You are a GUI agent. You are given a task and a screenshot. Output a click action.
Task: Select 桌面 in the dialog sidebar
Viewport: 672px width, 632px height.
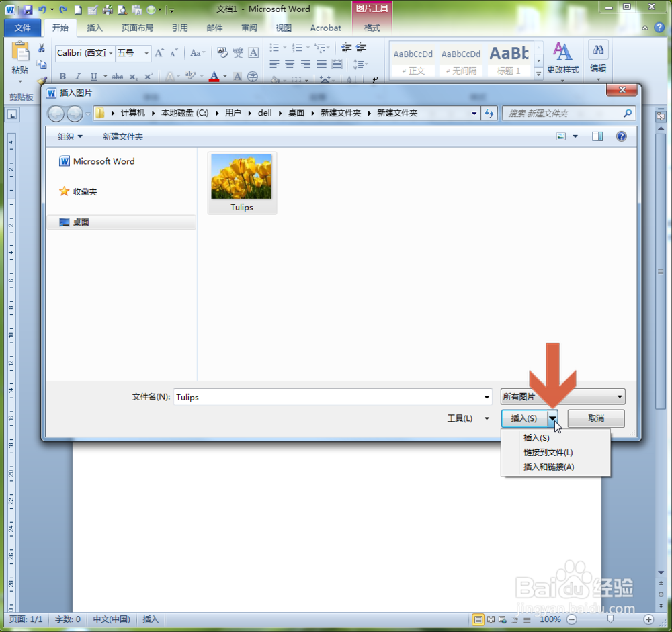(121, 222)
